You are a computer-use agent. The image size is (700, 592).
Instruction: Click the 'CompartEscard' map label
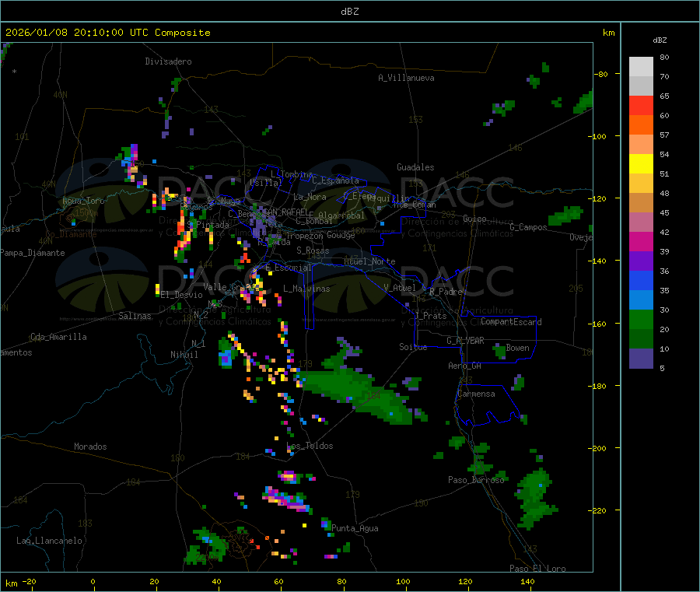click(511, 321)
